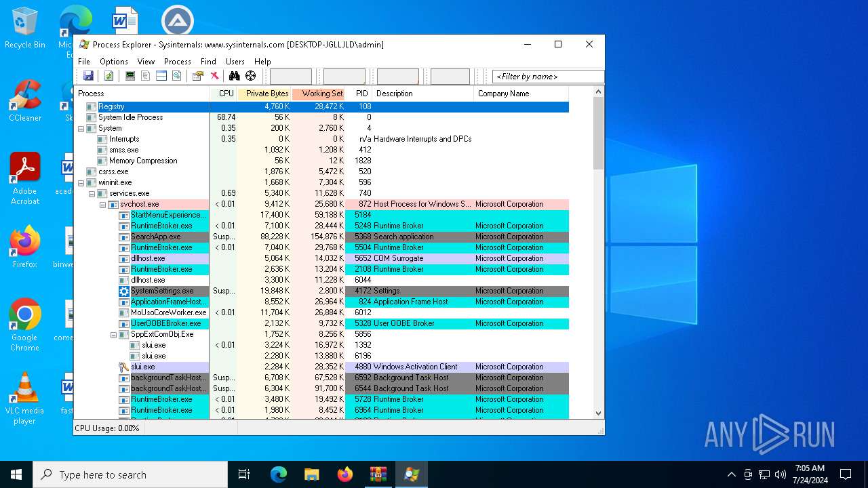Collapse the System process tree node
This screenshot has height=488, width=868.
click(81, 128)
